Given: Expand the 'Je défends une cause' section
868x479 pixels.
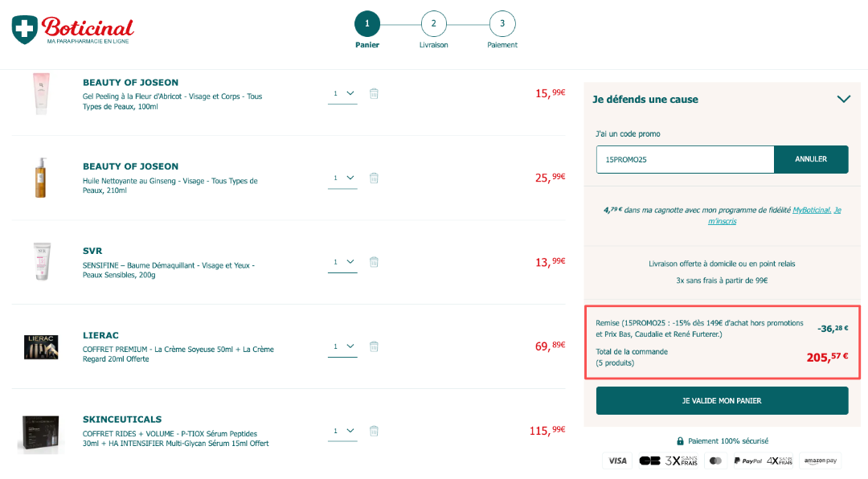Looking at the screenshot, I should 843,100.
